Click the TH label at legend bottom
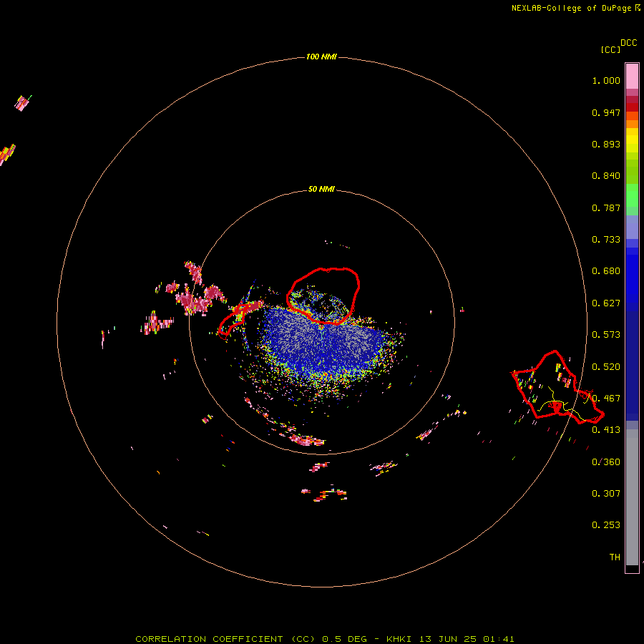644x644 pixels. tap(615, 557)
